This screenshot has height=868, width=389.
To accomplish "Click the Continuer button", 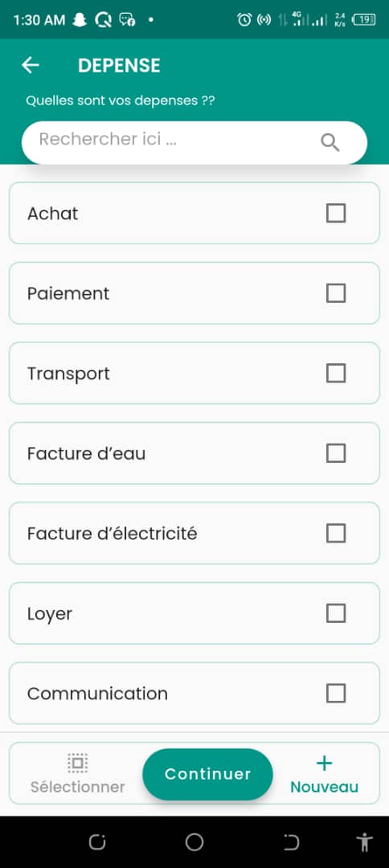I will 207,774.
